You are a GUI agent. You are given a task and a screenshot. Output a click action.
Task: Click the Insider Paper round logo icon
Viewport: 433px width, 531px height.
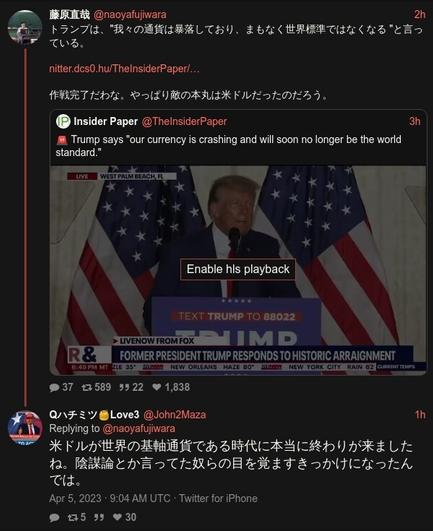tap(63, 121)
